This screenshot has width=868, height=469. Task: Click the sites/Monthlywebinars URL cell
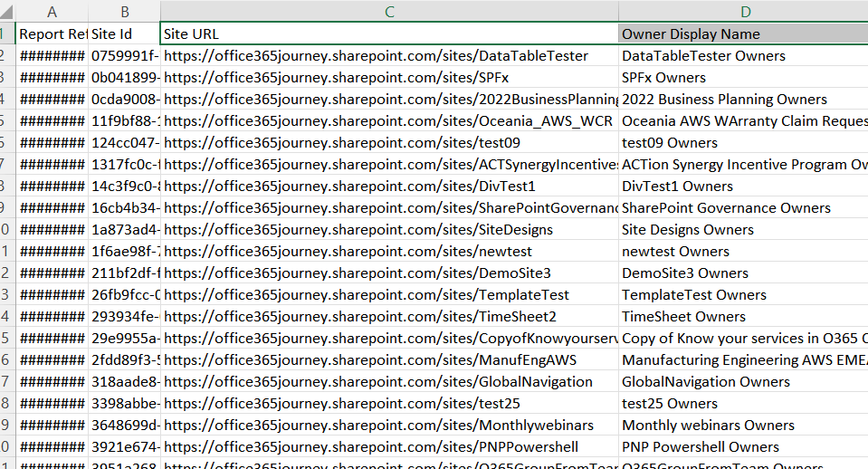[x=389, y=426]
